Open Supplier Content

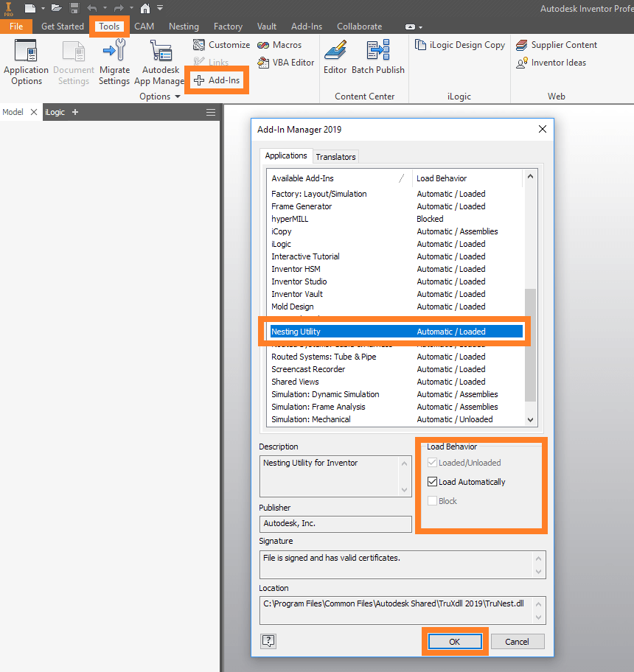pos(557,45)
